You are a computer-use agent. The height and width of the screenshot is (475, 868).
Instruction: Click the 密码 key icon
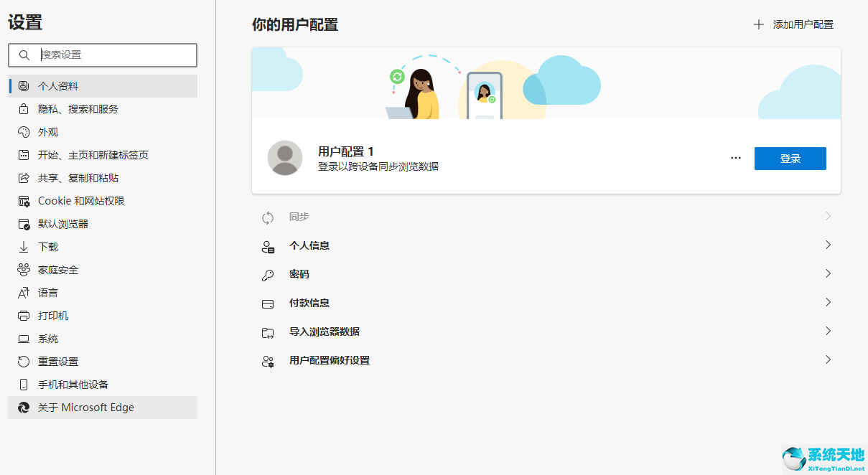tap(268, 274)
